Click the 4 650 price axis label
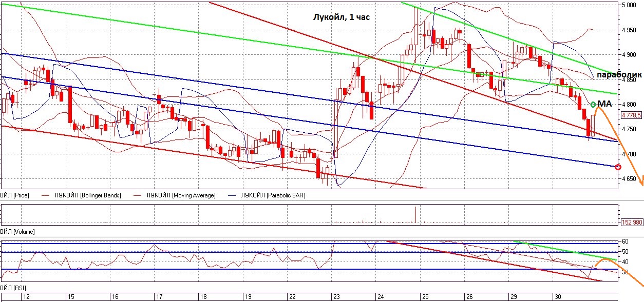 coord(629,179)
